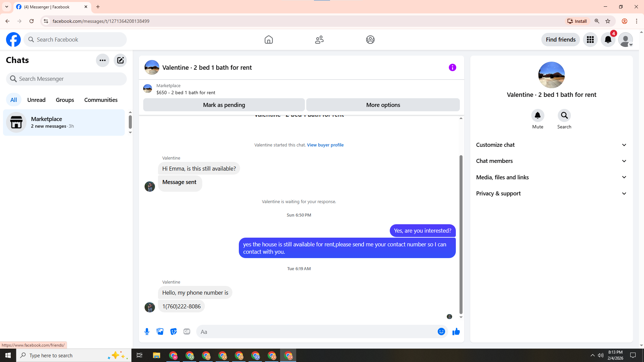Mute this conversation
The image size is (644, 362).
pos(537,116)
